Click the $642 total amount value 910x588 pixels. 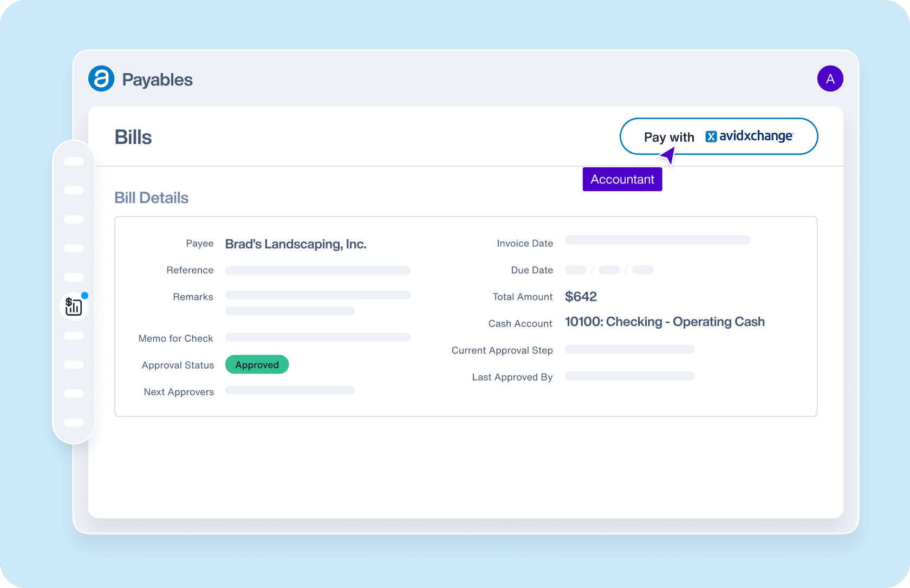pyautogui.click(x=581, y=297)
